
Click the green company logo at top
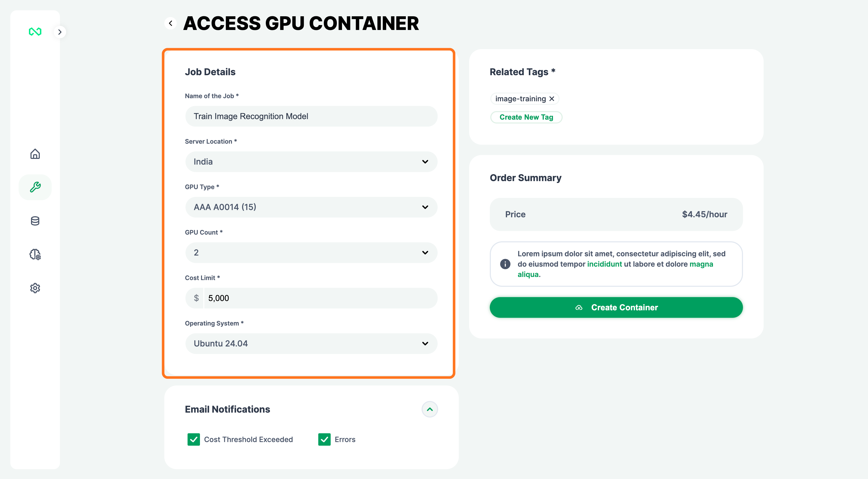pyautogui.click(x=35, y=31)
